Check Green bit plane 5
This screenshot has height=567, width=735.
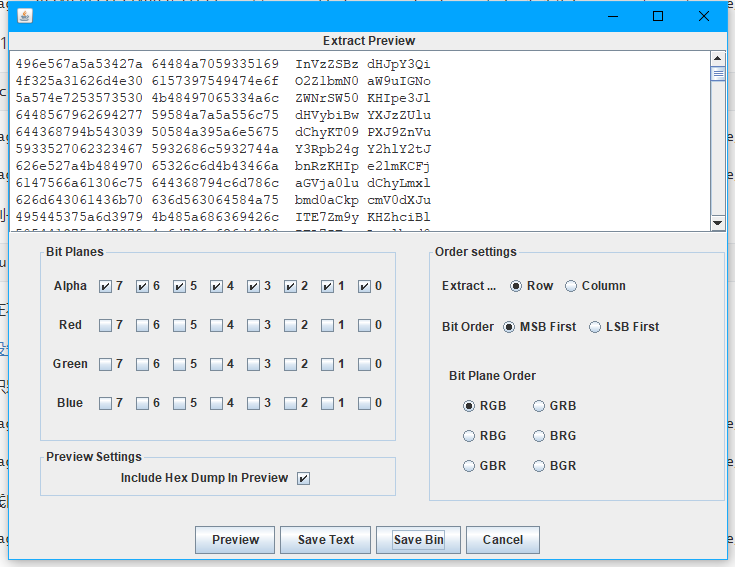(180, 364)
